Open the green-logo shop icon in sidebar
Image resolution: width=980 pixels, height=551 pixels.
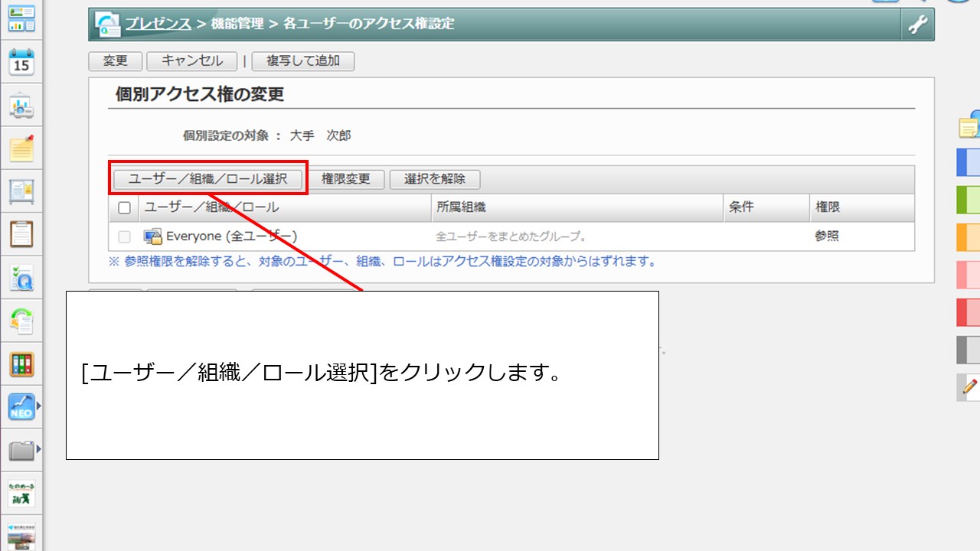pos(21,494)
